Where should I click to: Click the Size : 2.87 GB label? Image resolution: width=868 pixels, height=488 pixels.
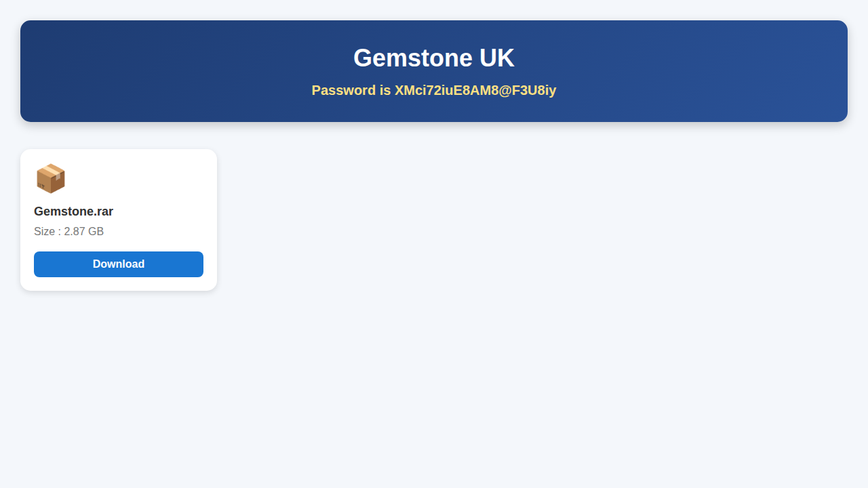click(68, 232)
